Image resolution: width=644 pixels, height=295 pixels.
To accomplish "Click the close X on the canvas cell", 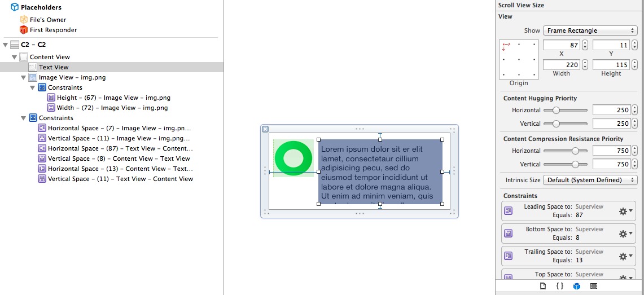I will pyautogui.click(x=265, y=129).
